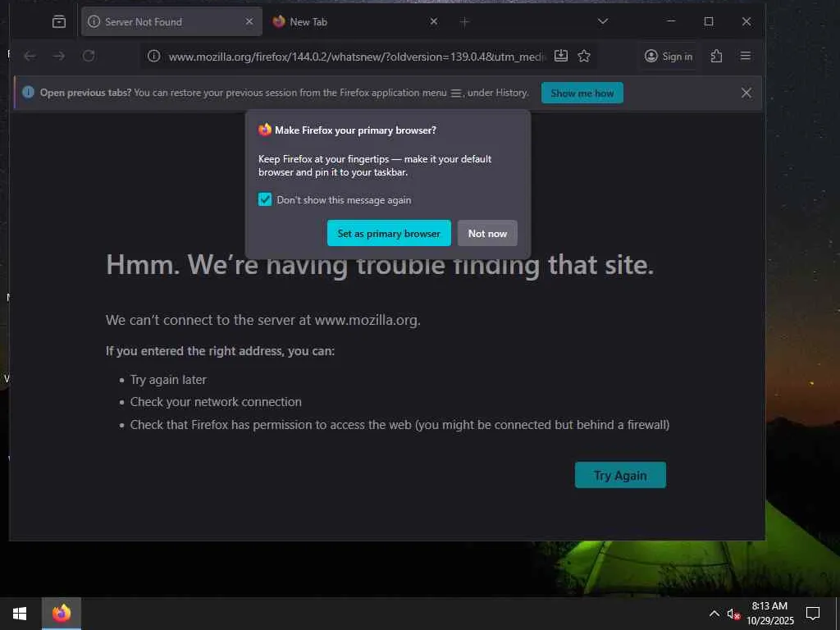Click the Firefox logo in the dialog
Screen dimensions: 840x630
265,130
